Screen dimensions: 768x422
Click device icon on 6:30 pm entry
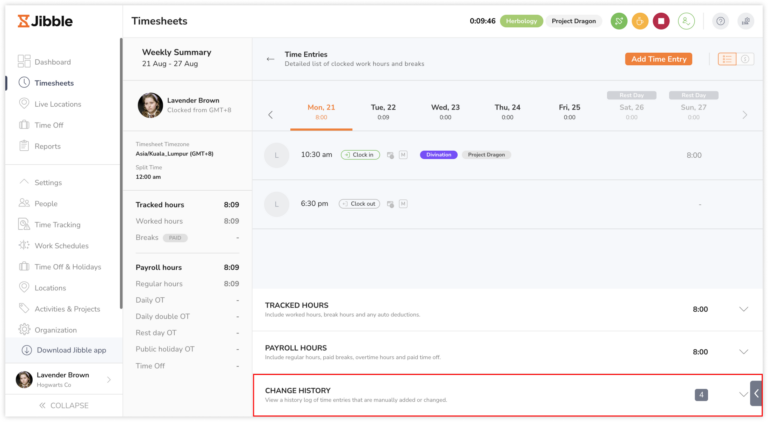click(x=390, y=204)
